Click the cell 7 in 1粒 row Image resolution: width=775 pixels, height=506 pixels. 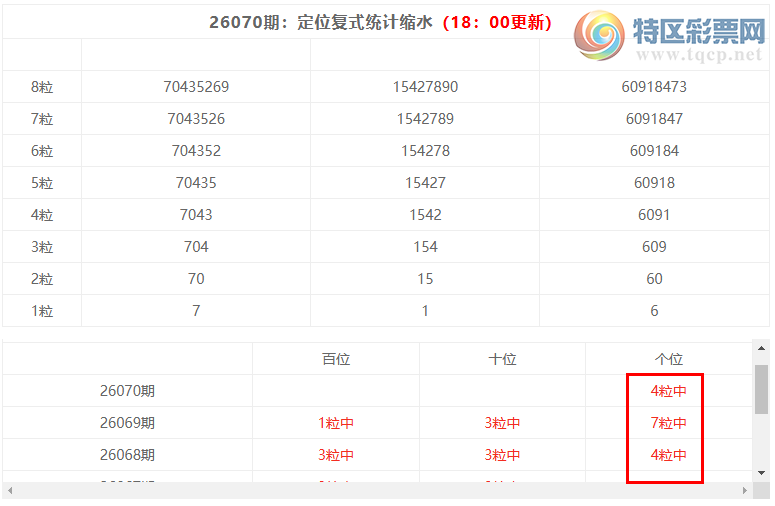pos(196,311)
